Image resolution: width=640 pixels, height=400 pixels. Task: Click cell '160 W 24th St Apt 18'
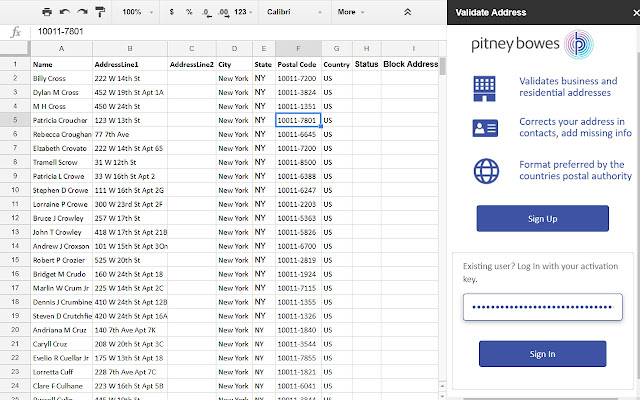pyautogui.click(x=130, y=274)
